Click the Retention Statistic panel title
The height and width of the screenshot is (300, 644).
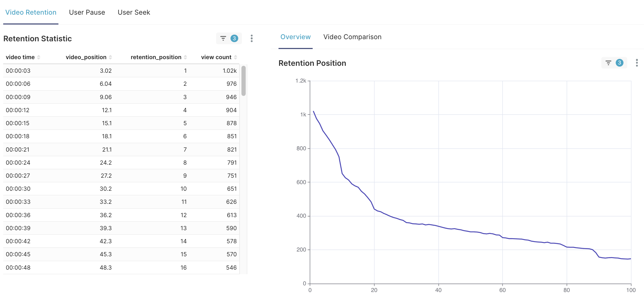[38, 39]
